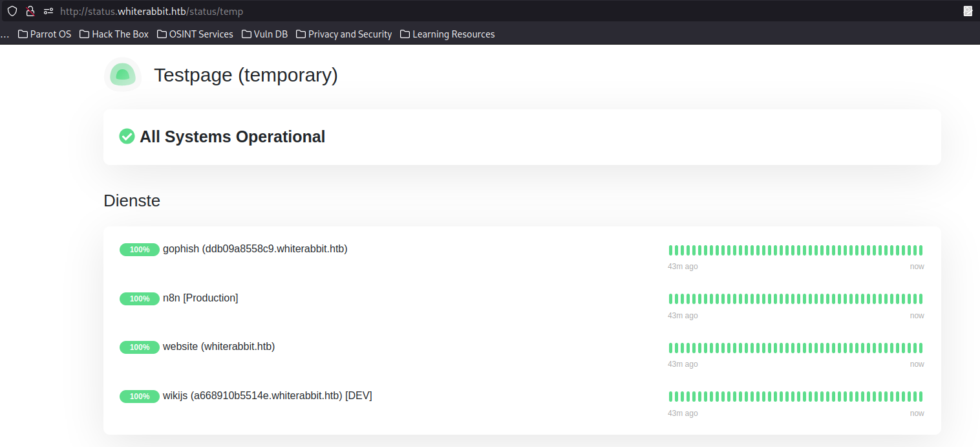
Task: Open the Vuln DB bookmark folder
Action: coord(264,34)
